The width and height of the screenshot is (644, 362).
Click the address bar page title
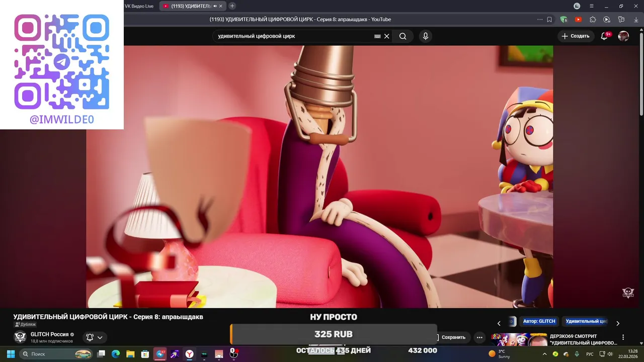[x=300, y=20]
